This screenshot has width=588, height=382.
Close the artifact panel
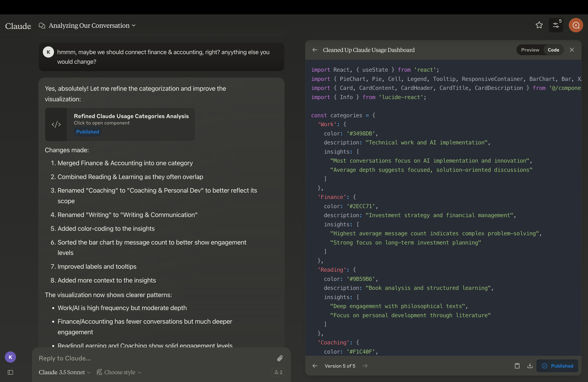[572, 50]
